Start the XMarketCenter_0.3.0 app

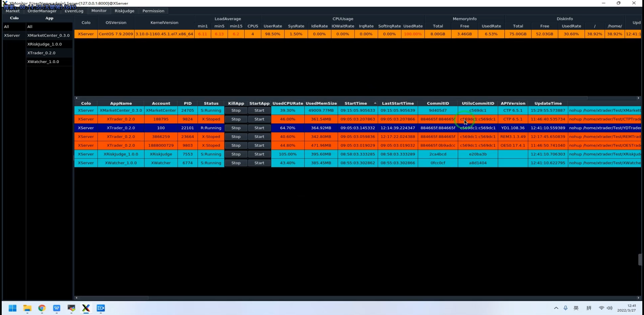pos(259,110)
